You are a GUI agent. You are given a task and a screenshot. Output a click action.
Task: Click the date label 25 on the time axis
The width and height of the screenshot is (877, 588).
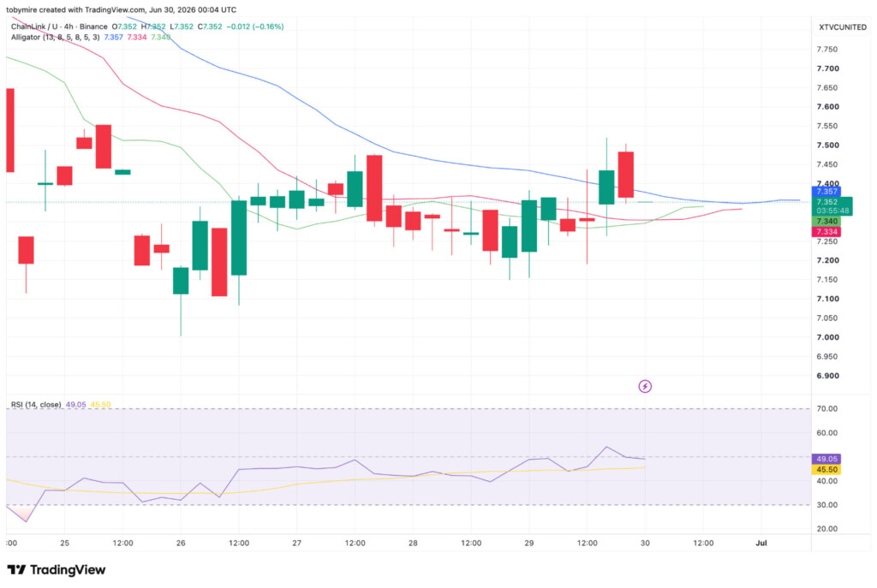[64, 543]
